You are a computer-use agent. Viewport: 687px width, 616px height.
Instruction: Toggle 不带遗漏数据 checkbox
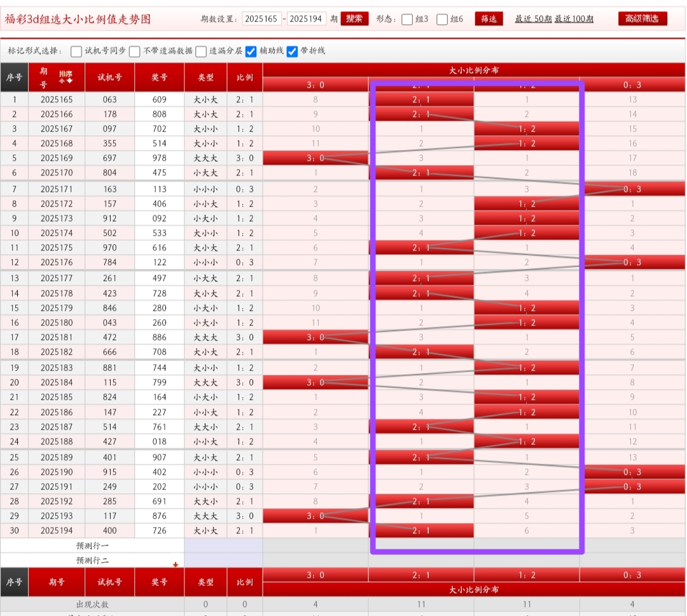click(135, 51)
